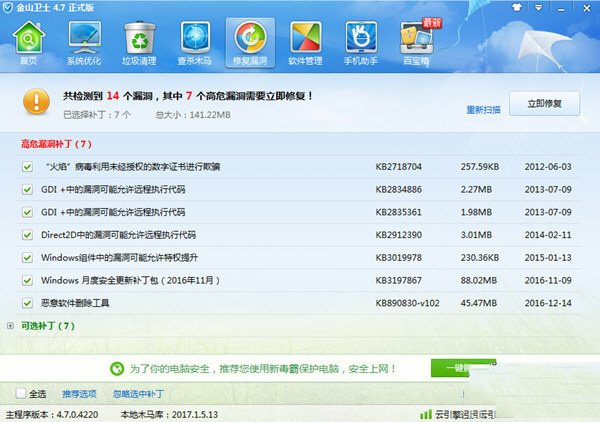The image size is (600, 422).
Task: Click the 可选补丁 (7) header text
Action: click(x=48, y=326)
